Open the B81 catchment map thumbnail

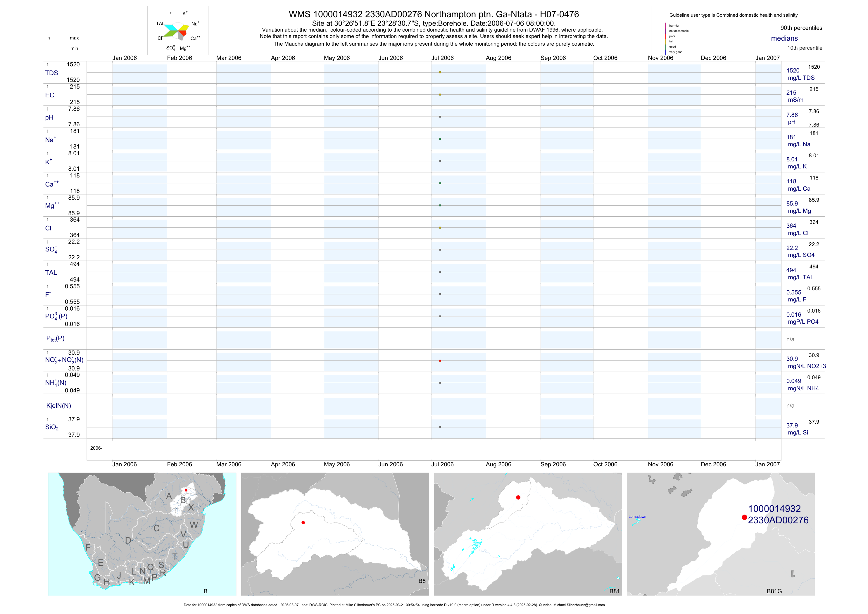(528, 534)
